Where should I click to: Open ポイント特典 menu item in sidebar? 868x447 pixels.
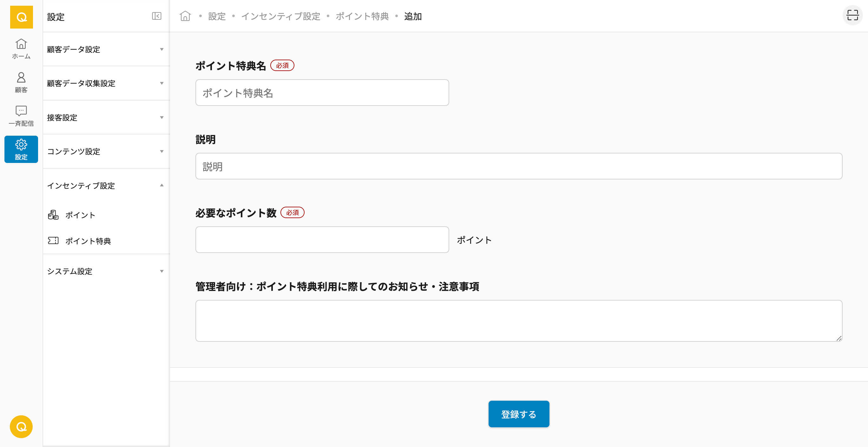click(88, 241)
